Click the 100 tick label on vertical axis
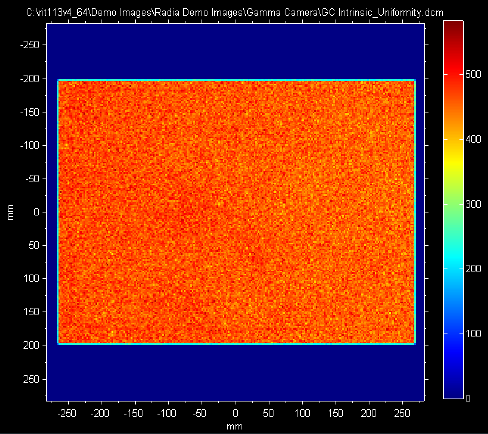Screen dimensions: 488x434 pos(32,278)
